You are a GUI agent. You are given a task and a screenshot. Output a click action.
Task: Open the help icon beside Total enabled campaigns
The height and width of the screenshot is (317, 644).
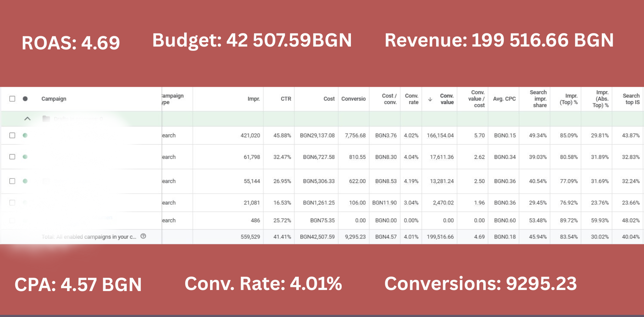pyautogui.click(x=143, y=236)
